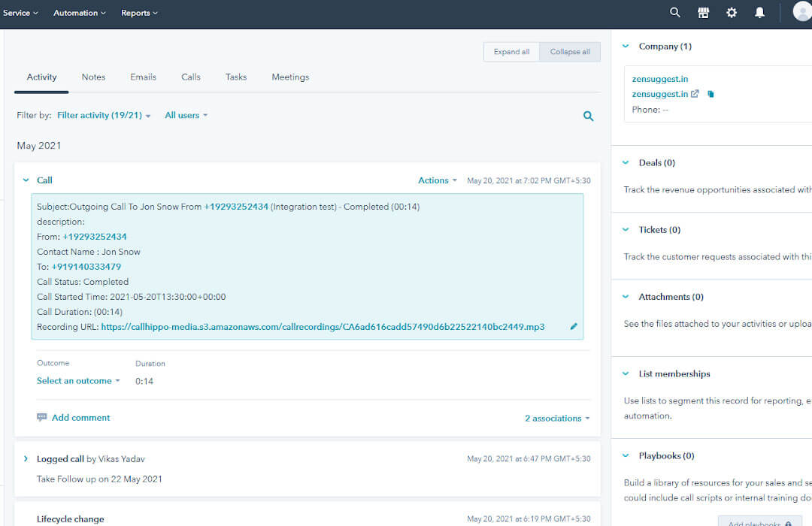
Task: Click 'May 20, 2021 at 6:47 PM' timestamp
Action: [529, 458]
